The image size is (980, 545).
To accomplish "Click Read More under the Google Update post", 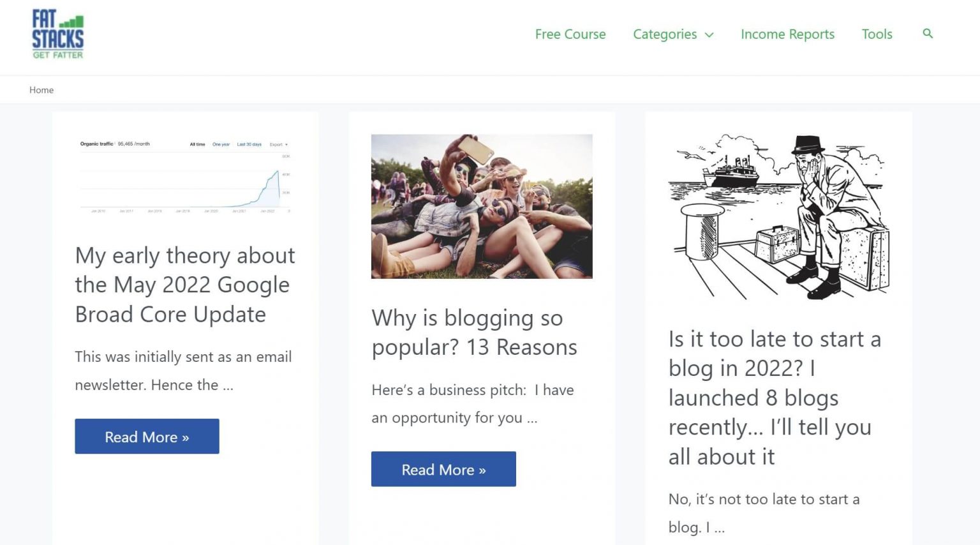I will (x=147, y=437).
